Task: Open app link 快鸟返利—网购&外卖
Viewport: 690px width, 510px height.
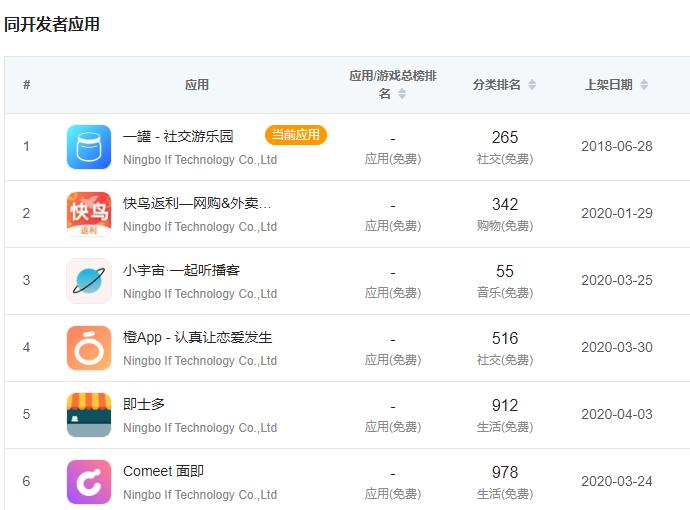Action: (197, 203)
